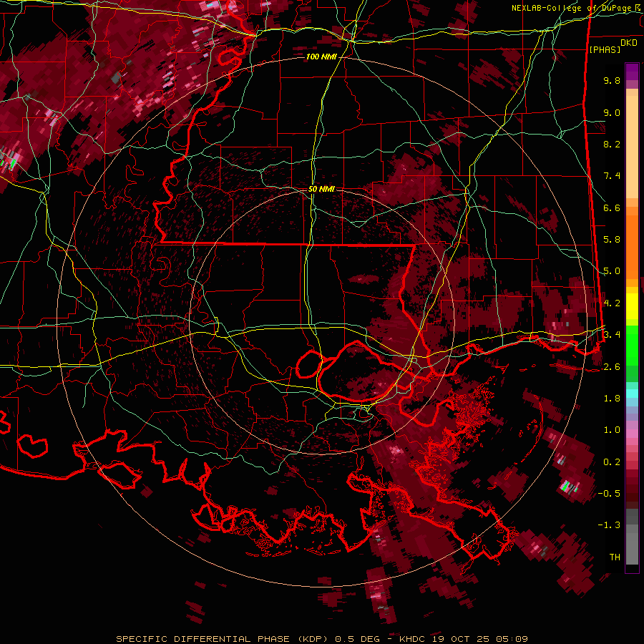
Task: Click the 6.6 value on color scale
Action: coord(612,208)
